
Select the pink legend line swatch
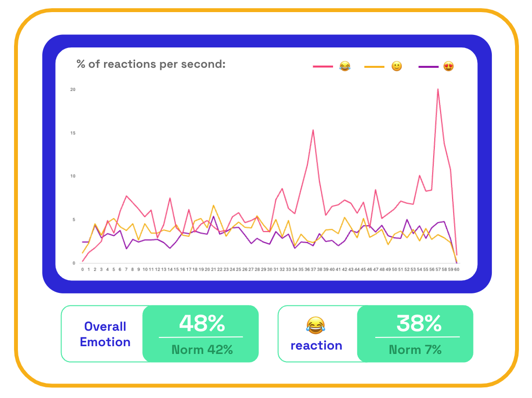[x=323, y=66]
